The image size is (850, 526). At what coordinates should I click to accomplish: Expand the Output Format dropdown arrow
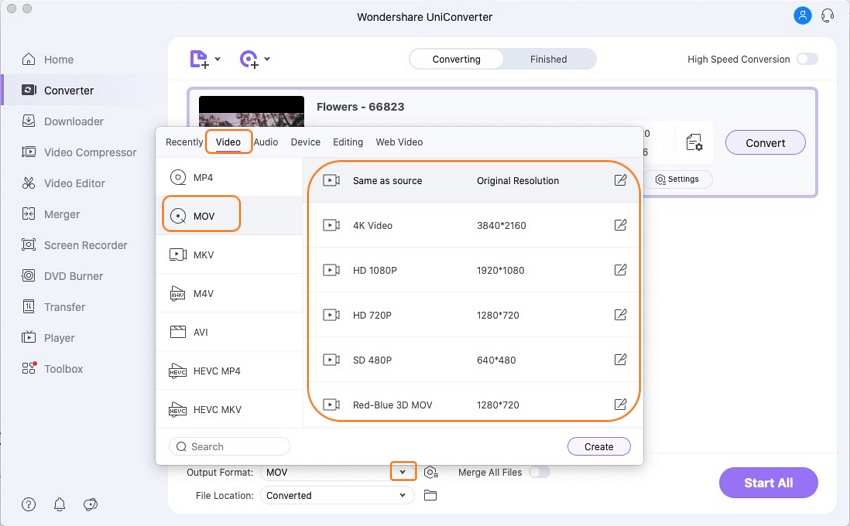[x=402, y=472]
